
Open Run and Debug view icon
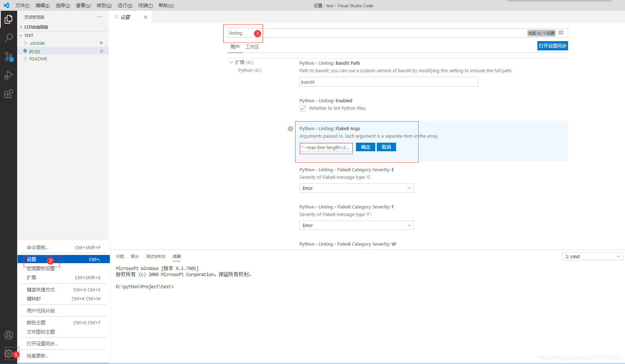[x=9, y=75]
